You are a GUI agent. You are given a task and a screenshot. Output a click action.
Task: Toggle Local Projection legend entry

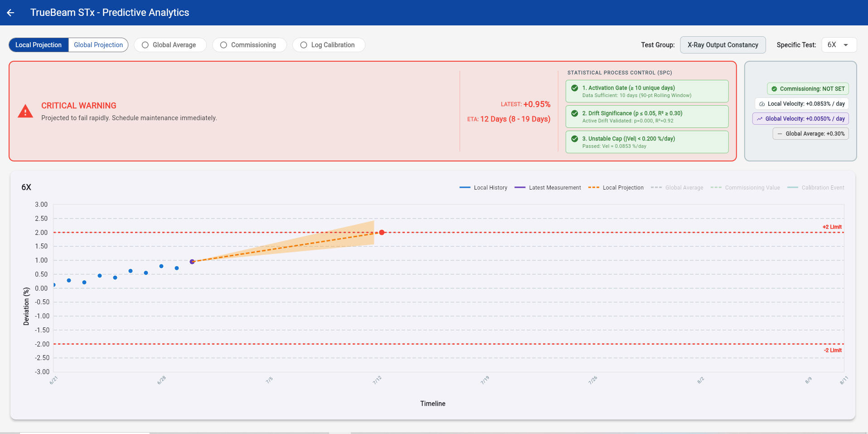(x=616, y=188)
